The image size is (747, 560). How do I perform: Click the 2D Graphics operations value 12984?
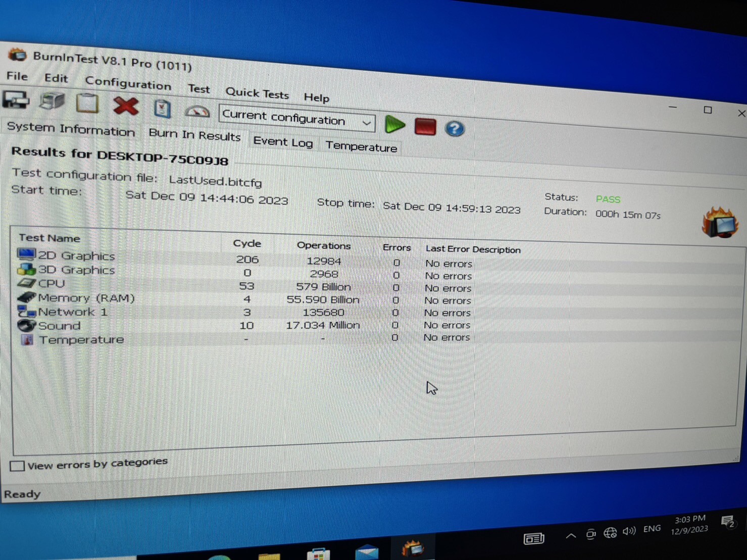324,261
